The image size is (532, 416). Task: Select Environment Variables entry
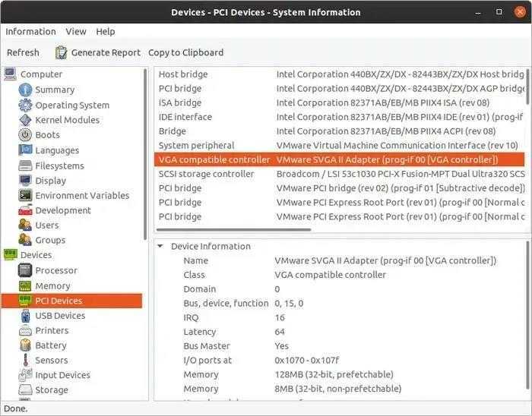pos(82,195)
